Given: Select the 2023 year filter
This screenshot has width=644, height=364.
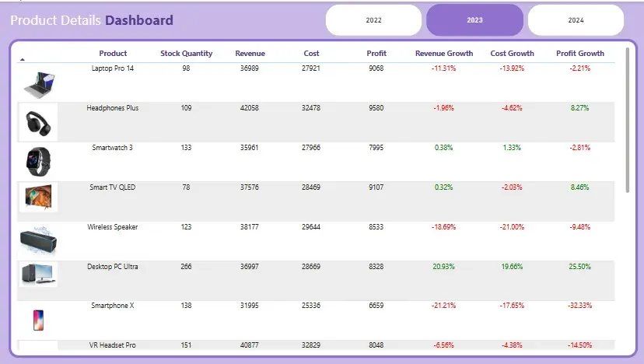Looking at the screenshot, I should (x=474, y=20).
